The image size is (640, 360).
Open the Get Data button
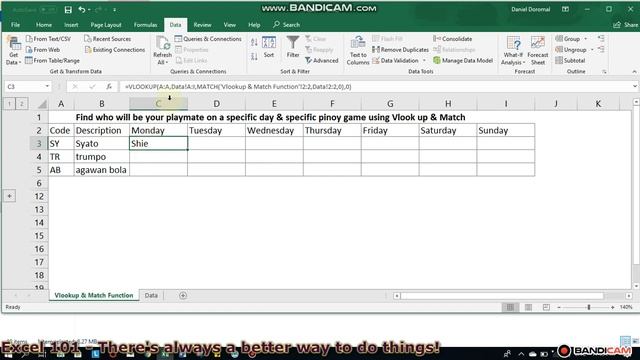[x=13, y=51]
